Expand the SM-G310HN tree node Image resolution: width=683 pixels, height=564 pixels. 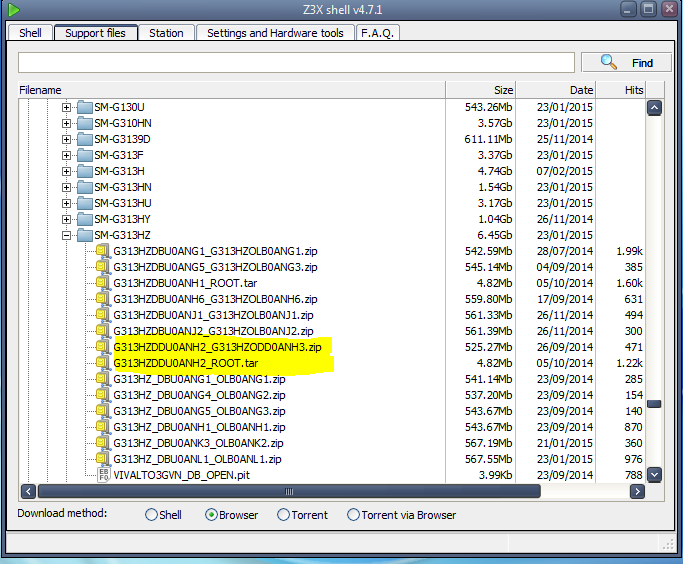click(x=66, y=123)
